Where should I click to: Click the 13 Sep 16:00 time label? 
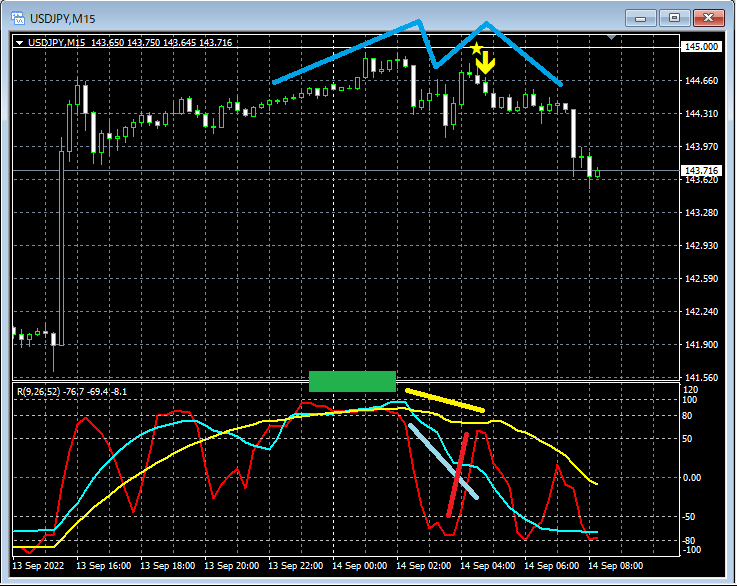[x=103, y=566]
